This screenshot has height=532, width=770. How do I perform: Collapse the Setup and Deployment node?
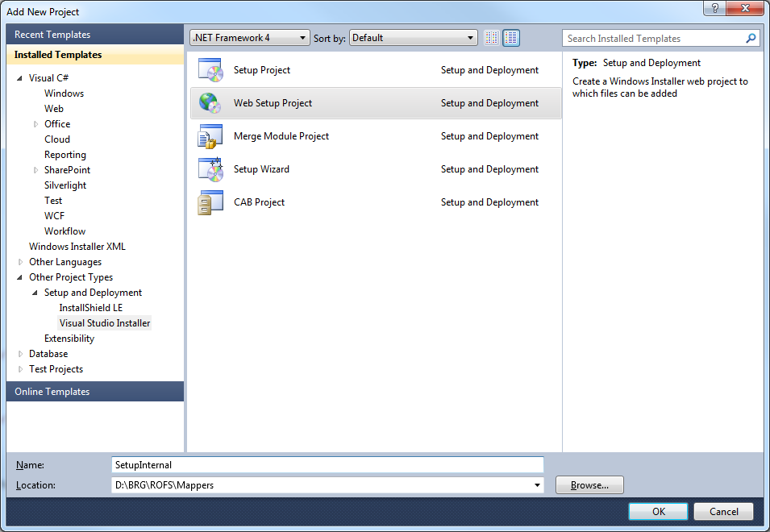coord(35,293)
